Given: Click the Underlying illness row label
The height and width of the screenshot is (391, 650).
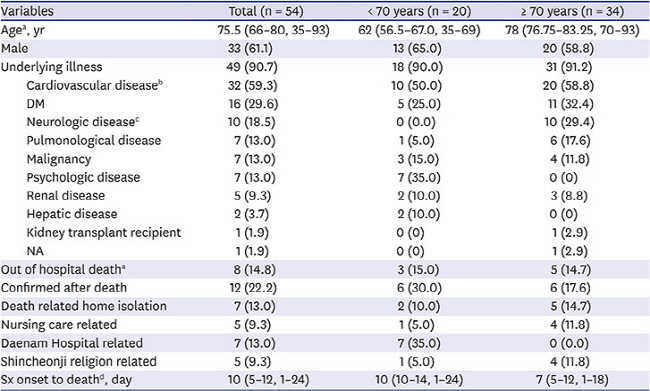Looking at the screenshot, I should pos(51,67).
